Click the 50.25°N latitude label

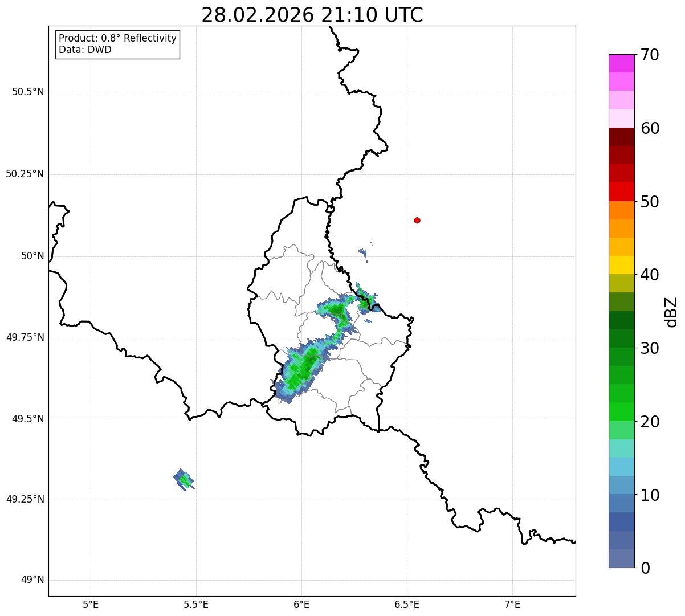25,174
